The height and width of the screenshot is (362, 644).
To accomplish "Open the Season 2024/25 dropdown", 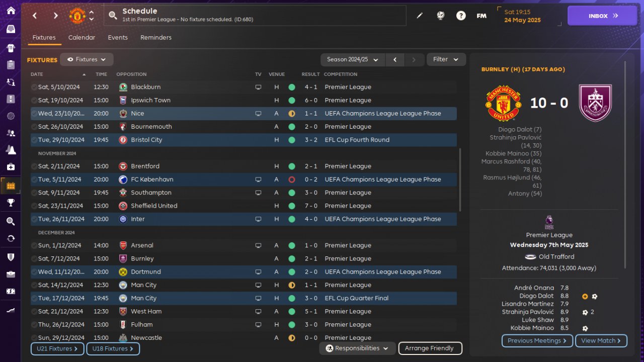I will (353, 59).
